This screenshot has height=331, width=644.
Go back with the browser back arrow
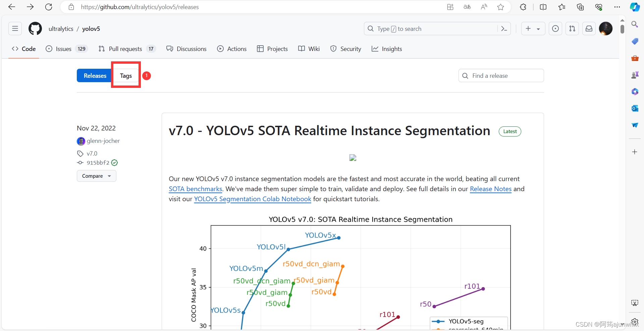point(12,7)
